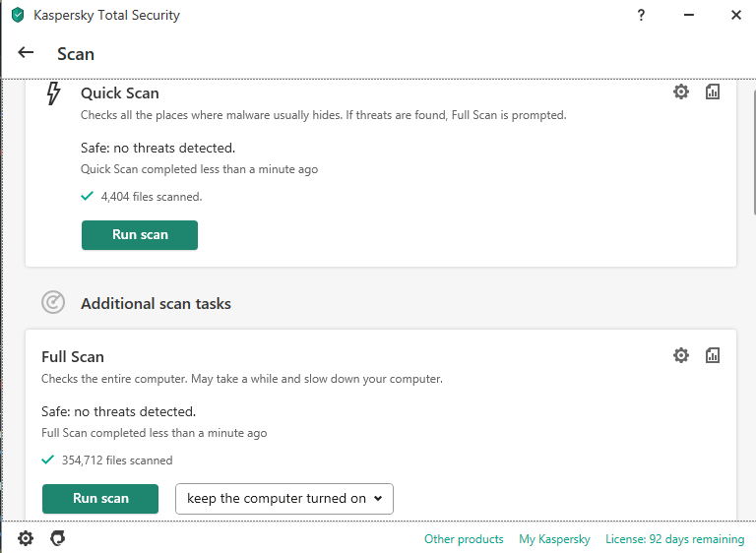This screenshot has width=756, height=553.
Task: Go back using the arrow beside Scan
Action: pos(26,53)
